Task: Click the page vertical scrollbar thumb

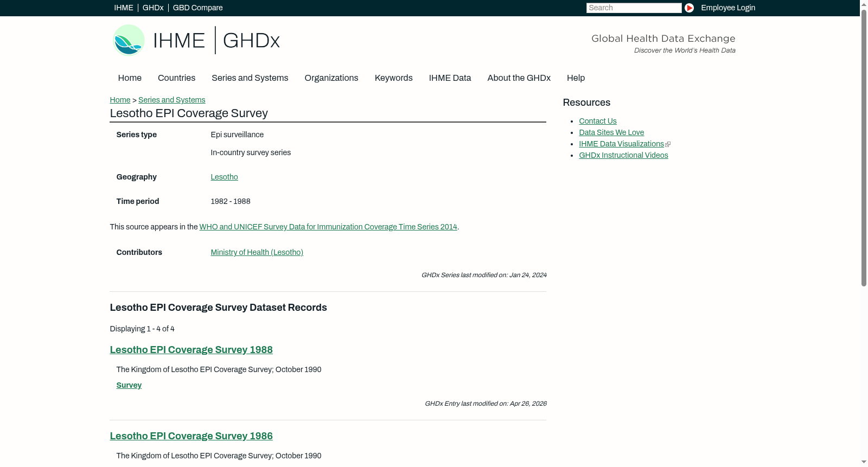Action: point(864,148)
